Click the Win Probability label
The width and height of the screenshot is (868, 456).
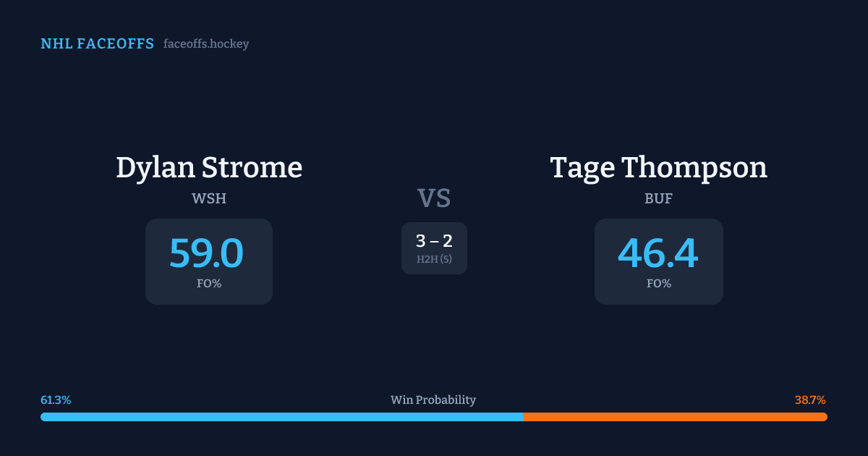click(433, 400)
